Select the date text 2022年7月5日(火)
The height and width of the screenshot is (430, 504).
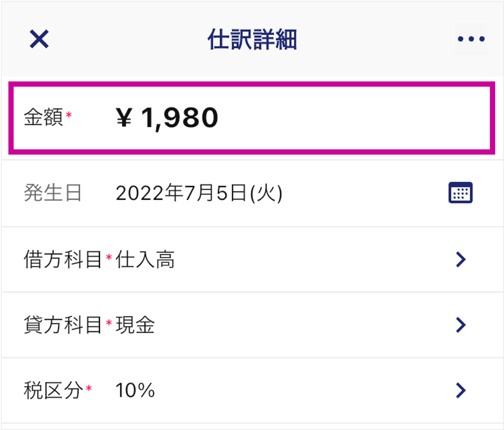(199, 193)
